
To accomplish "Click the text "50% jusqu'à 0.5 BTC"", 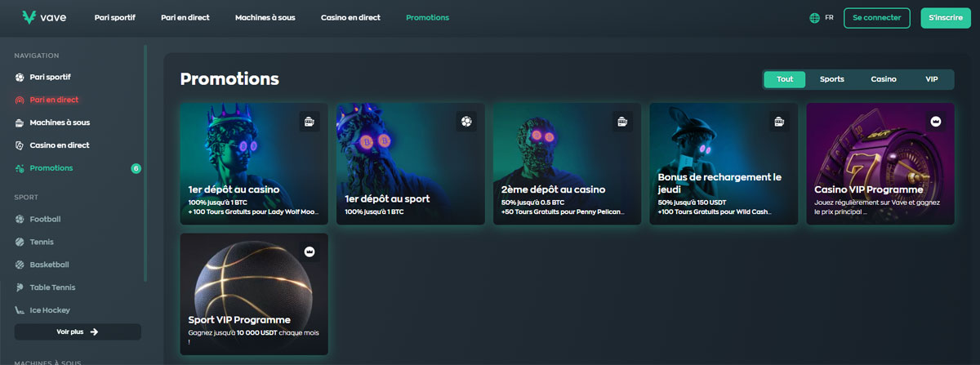I will (x=533, y=202).
